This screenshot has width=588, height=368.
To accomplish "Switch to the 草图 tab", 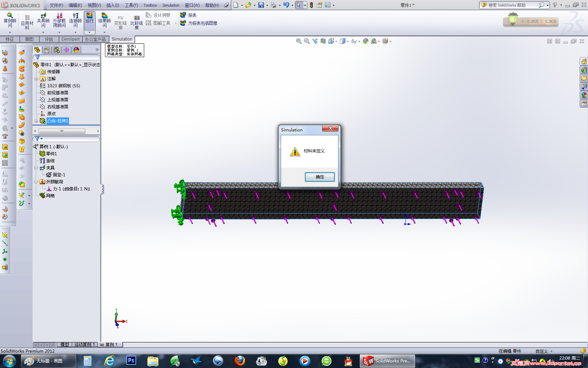I will (x=29, y=39).
